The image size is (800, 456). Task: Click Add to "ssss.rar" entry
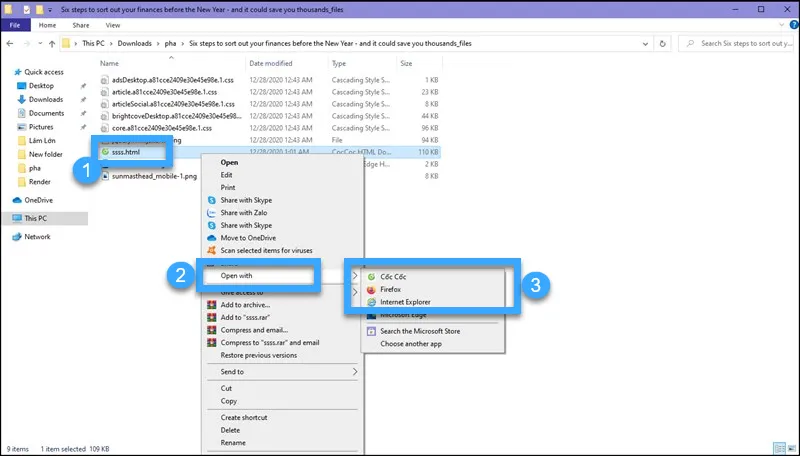click(x=245, y=317)
